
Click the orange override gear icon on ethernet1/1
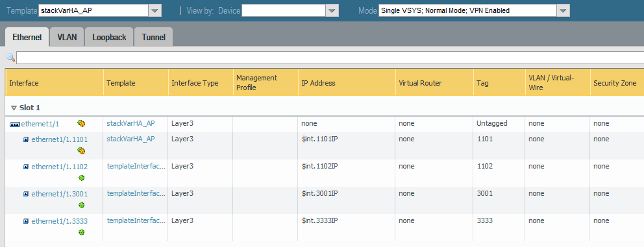(x=81, y=123)
